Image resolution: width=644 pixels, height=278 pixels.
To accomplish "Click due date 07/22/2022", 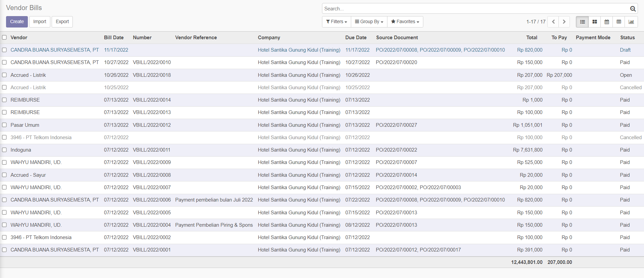I will (358, 200).
